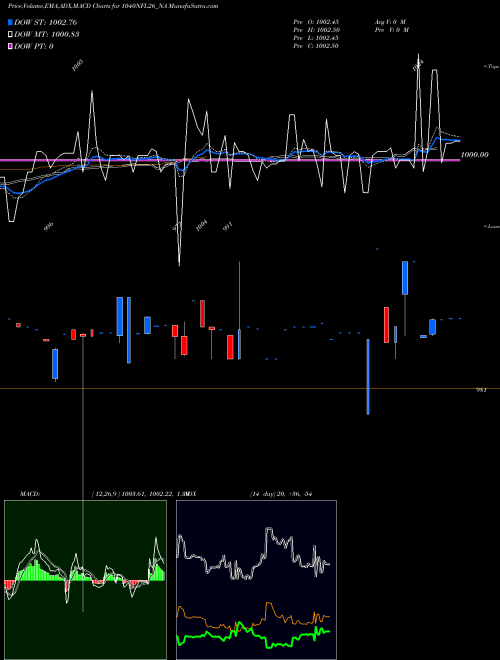Select the 'DOW MT: 1000.83' label
500x660 pixels.
(47, 34)
